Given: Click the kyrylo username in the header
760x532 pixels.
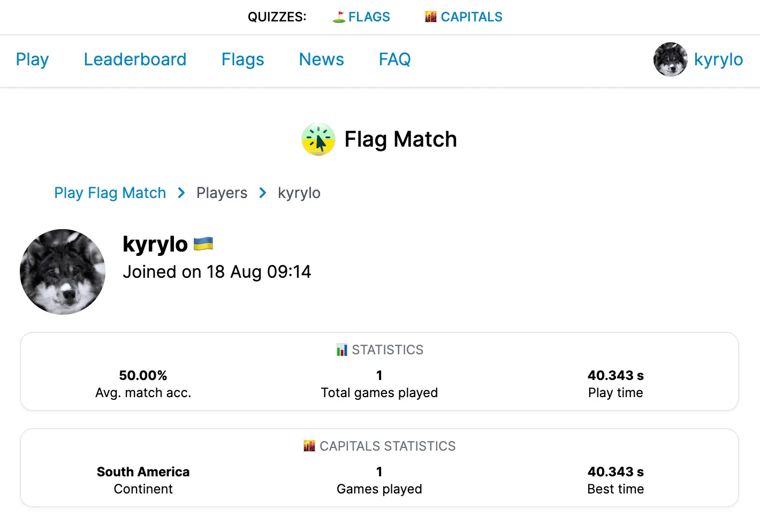Looking at the screenshot, I should [x=718, y=59].
